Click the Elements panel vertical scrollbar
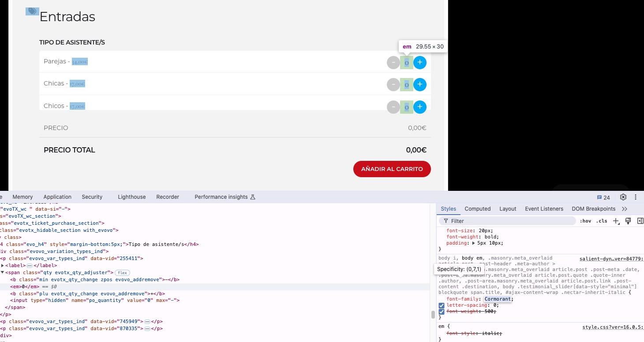644x342 pixels. (x=433, y=315)
